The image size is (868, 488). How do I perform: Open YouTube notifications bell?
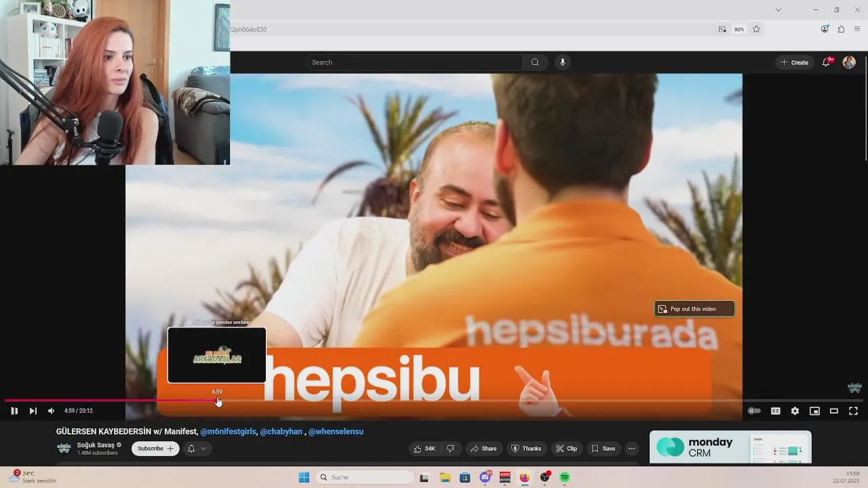pos(826,62)
